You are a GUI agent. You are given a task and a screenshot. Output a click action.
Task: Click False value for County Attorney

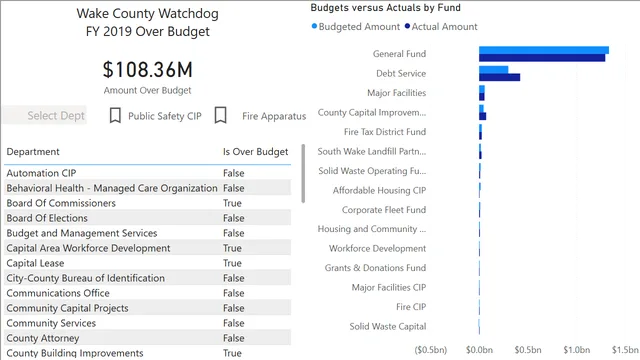[x=233, y=338]
